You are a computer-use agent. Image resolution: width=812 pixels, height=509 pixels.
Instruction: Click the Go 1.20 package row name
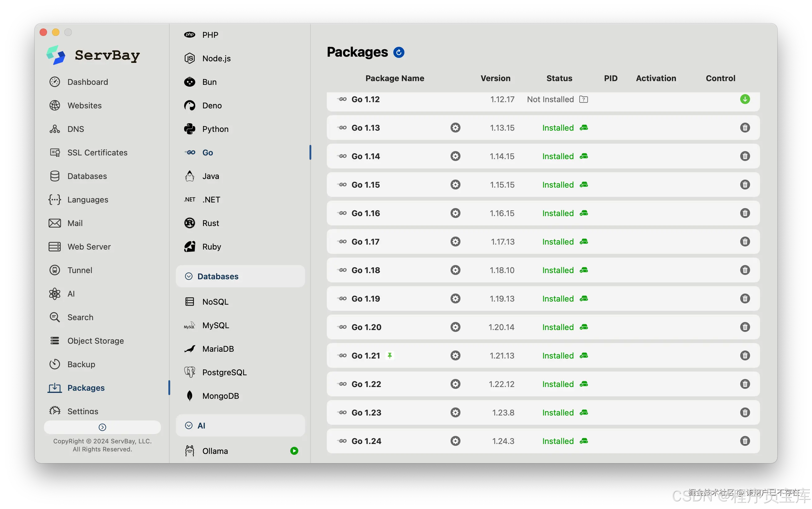[x=366, y=327]
